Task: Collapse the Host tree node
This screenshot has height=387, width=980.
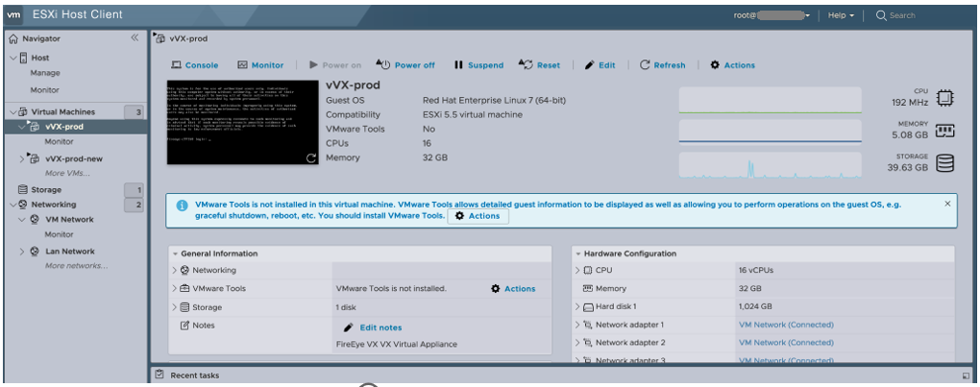Action: point(13,58)
